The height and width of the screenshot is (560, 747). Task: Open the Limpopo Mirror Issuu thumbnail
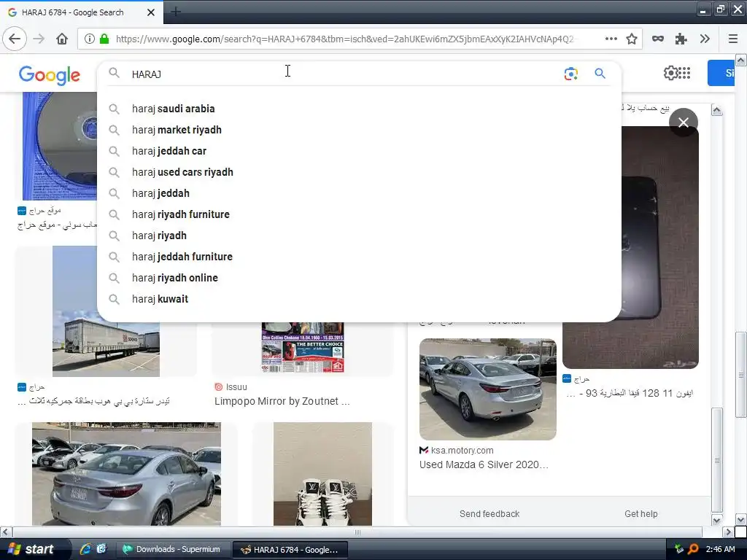tap(303, 348)
